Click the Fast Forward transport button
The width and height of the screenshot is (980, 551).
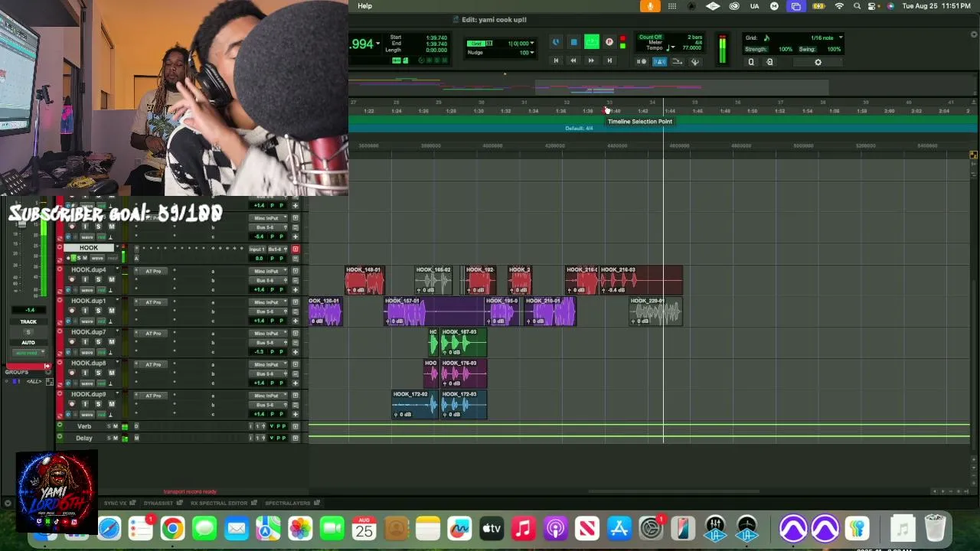tap(591, 60)
